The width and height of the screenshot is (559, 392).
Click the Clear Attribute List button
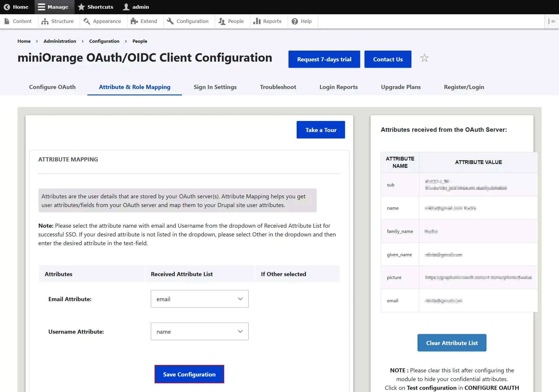(x=452, y=342)
